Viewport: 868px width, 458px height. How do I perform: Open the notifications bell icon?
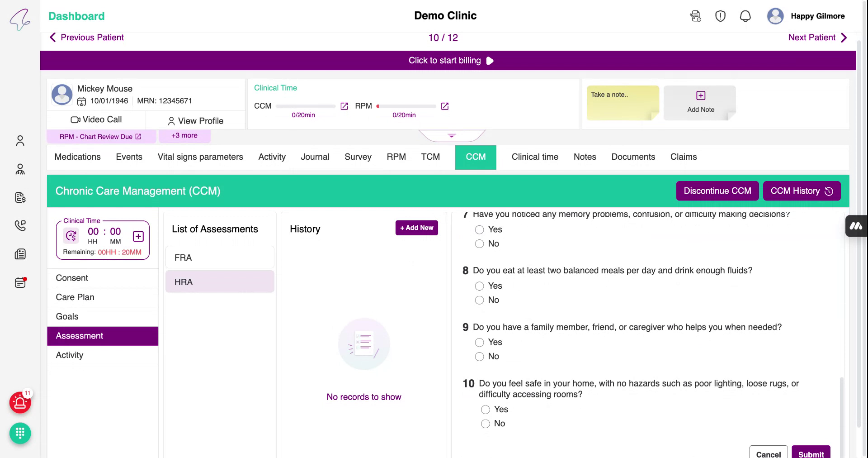[745, 16]
